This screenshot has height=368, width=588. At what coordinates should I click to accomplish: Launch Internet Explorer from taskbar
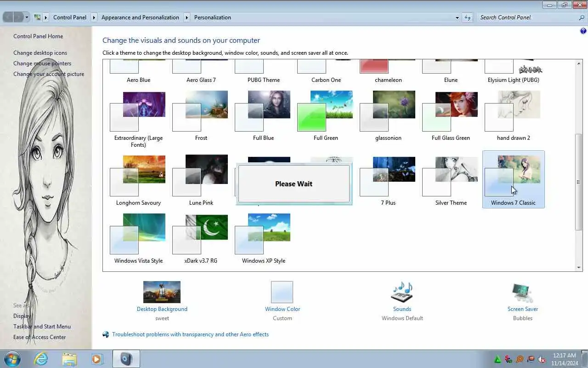(41, 359)
